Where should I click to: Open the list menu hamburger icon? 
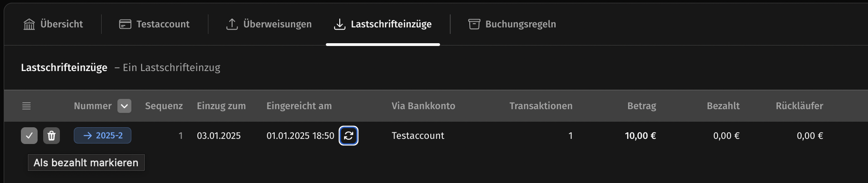[26, 106]
